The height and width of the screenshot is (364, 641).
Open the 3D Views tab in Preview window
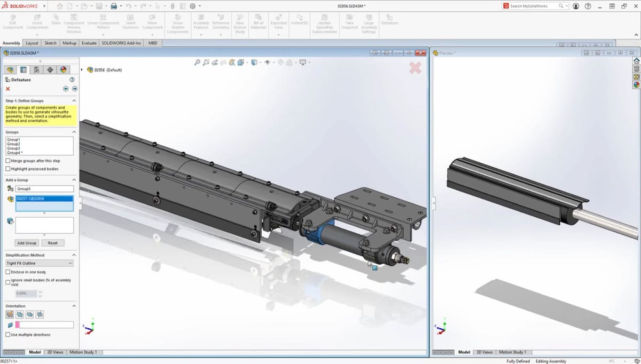(x=484, y=352)
